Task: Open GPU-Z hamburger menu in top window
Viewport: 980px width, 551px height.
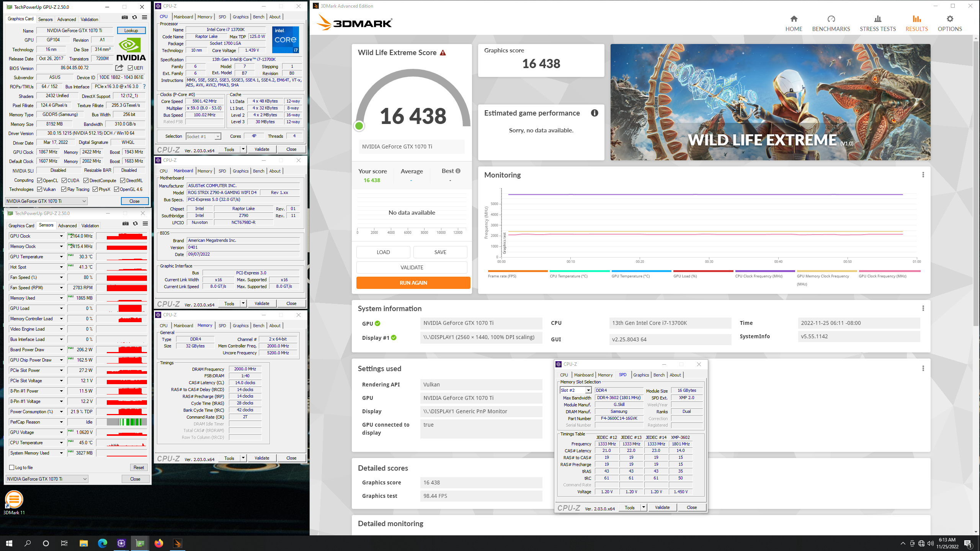Action: coord(144,18)
